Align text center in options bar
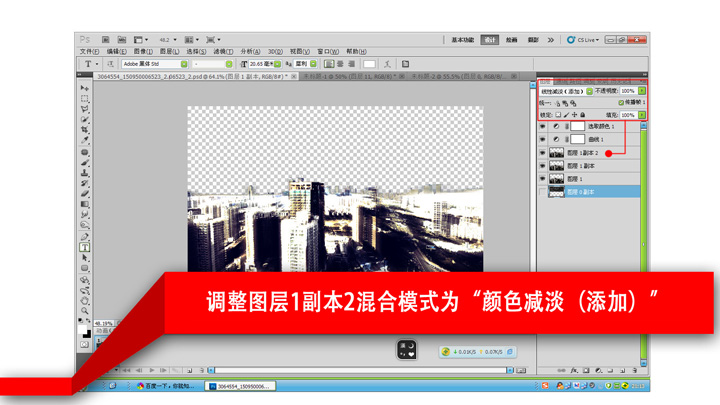Image resolution: width=720 pixels, height=405 pixels. [340, 64]
